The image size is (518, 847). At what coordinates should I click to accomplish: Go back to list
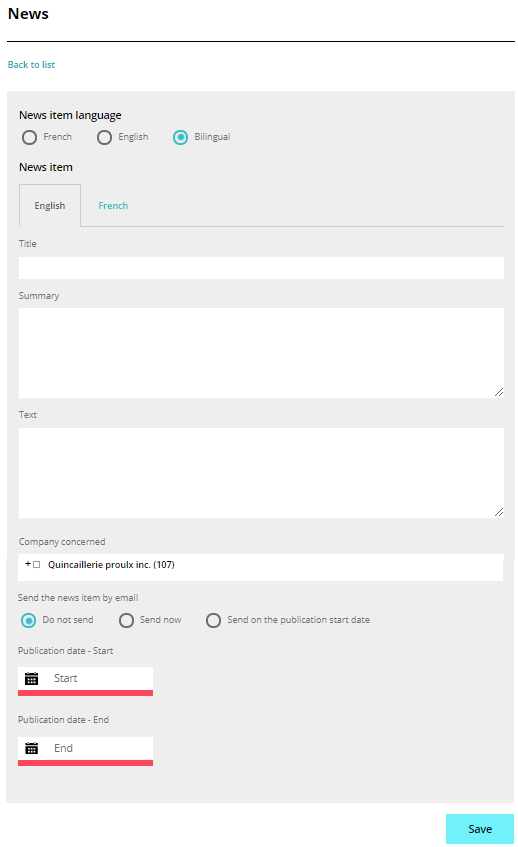[31, 65]
